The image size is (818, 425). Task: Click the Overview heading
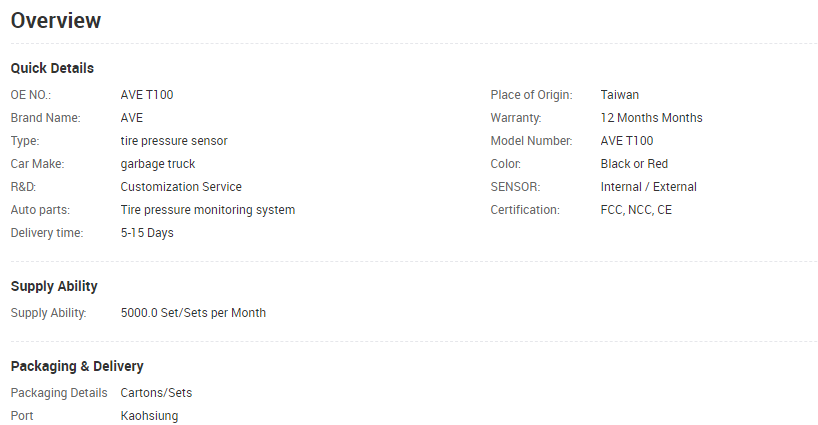pos(56,21)
